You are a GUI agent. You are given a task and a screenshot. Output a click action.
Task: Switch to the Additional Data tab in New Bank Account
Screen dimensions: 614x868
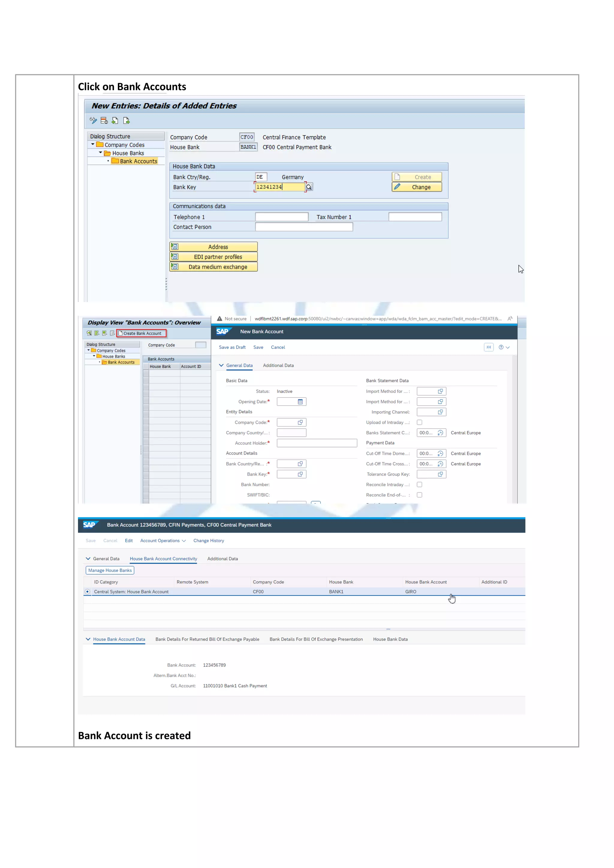(x=278, y=365)
